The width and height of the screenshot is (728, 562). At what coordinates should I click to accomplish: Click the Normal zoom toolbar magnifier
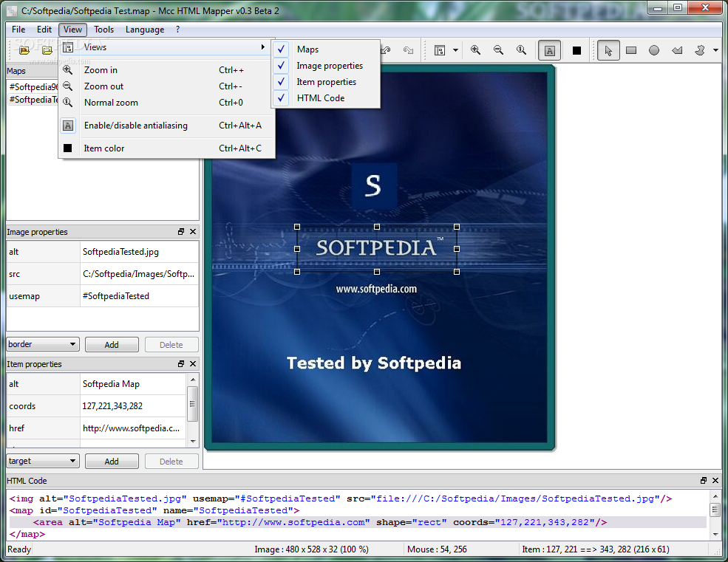click(521, 50)
